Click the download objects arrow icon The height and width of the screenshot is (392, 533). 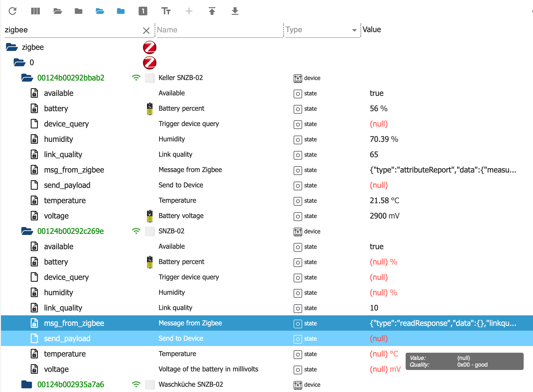[235, 11]
